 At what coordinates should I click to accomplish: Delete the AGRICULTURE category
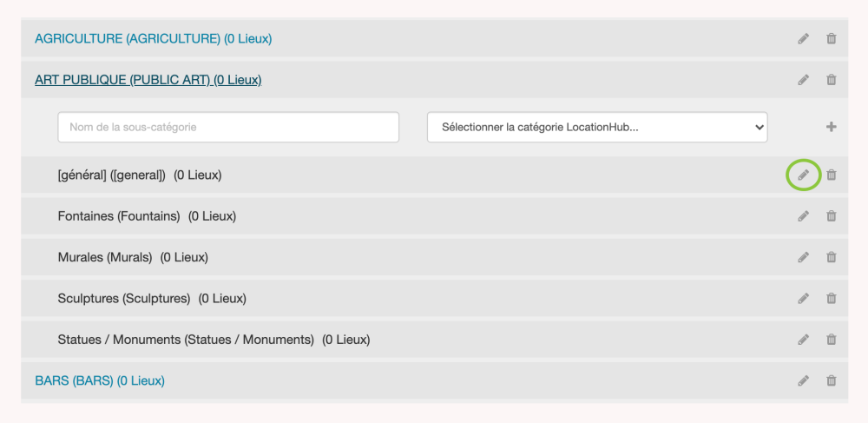pos(832,38)
